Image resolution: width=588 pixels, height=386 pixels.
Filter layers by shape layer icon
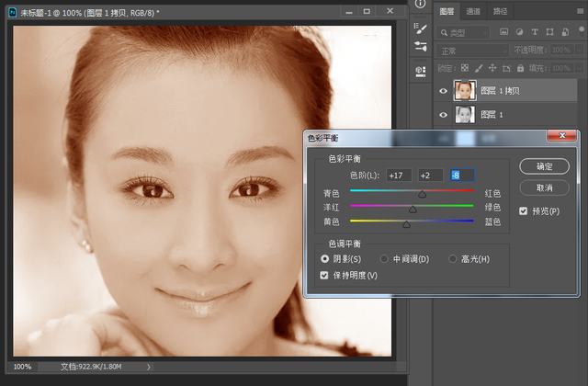(549, 32)
